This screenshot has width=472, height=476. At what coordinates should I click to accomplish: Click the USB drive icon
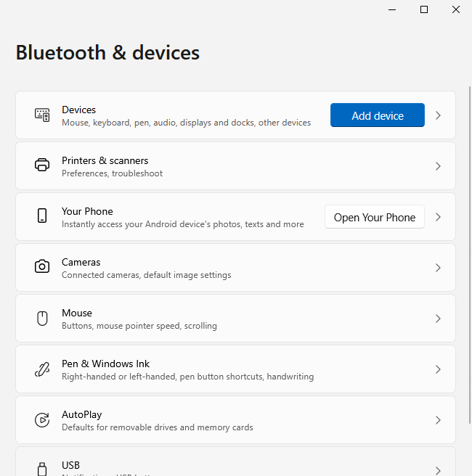42,469
